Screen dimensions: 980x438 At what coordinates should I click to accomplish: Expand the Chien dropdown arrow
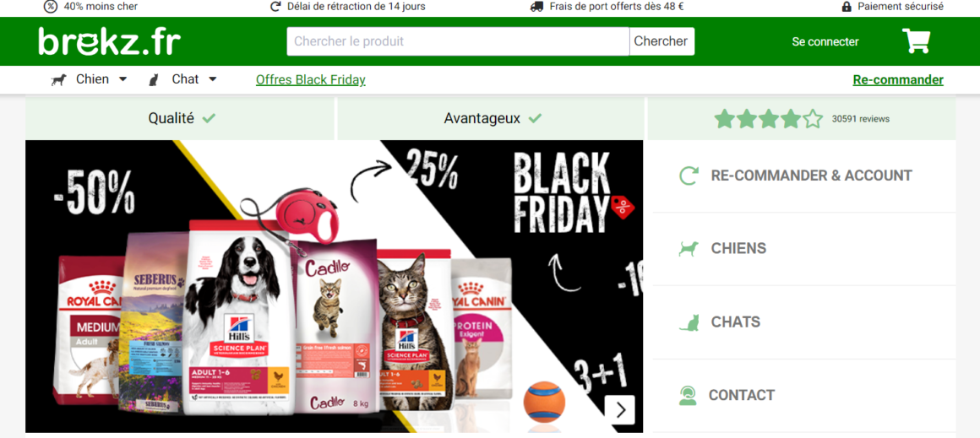coord(122,79)
